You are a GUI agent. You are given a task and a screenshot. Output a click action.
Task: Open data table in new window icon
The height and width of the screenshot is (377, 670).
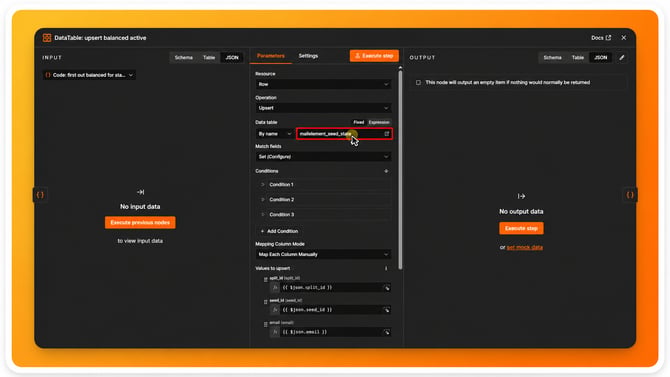click(x=387, y=134)
